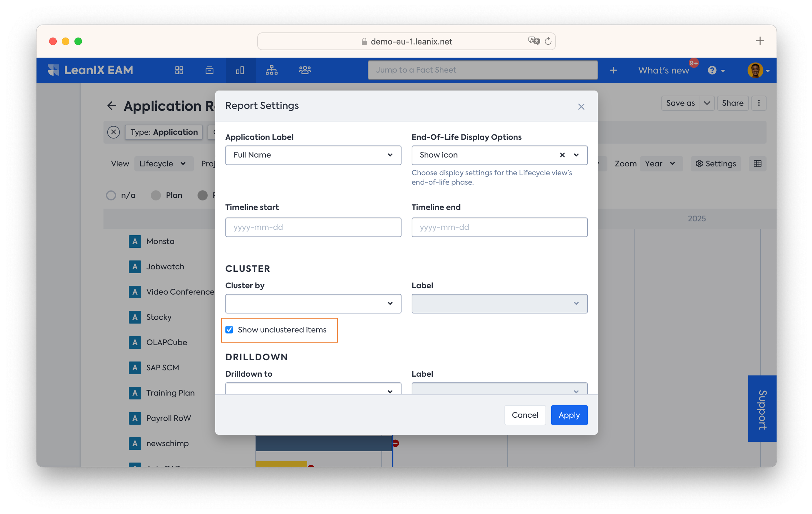Click Apply button
Screen dimensions: 812x514
point(569,415)
